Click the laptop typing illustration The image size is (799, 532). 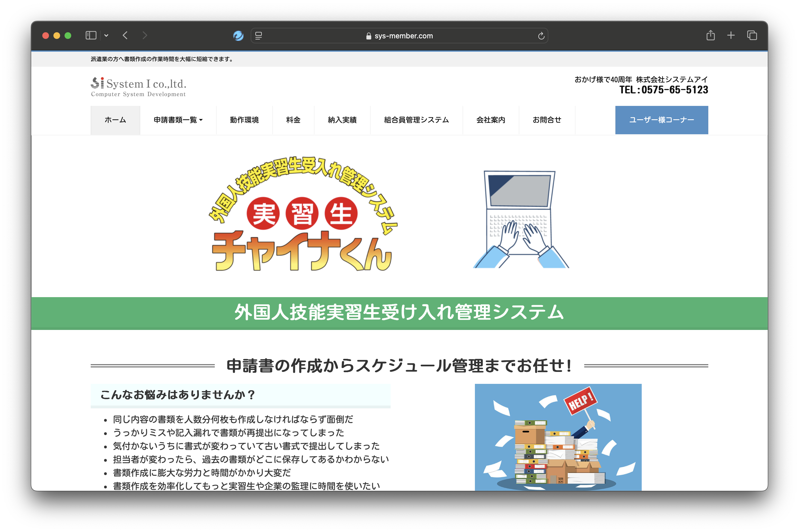[x=521, y=219]
